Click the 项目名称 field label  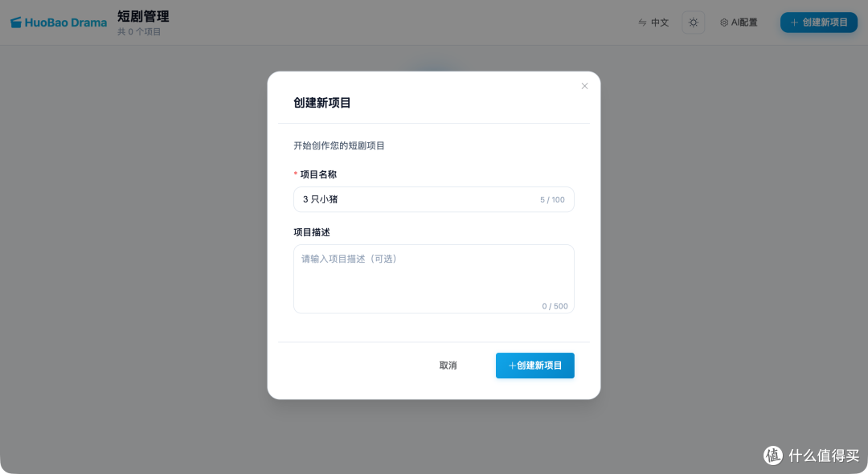pyautogui.click(x=318, y=174)
